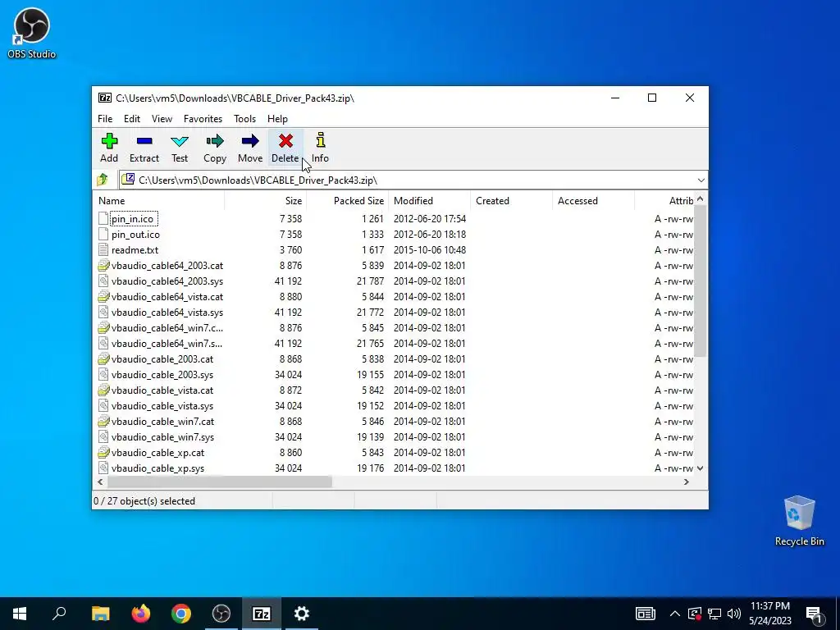Click the 7z icon in title bar
This screenshot has height=630, width=840.
tap(105, 98)
